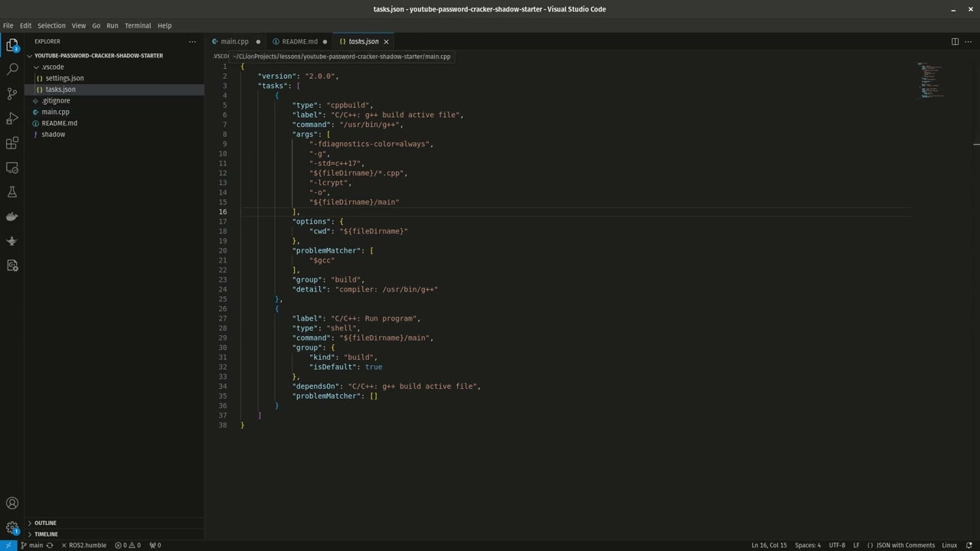980x551 pixels.
Task: Expand the TIMELINE section
Action: click(x=46, y=534)
